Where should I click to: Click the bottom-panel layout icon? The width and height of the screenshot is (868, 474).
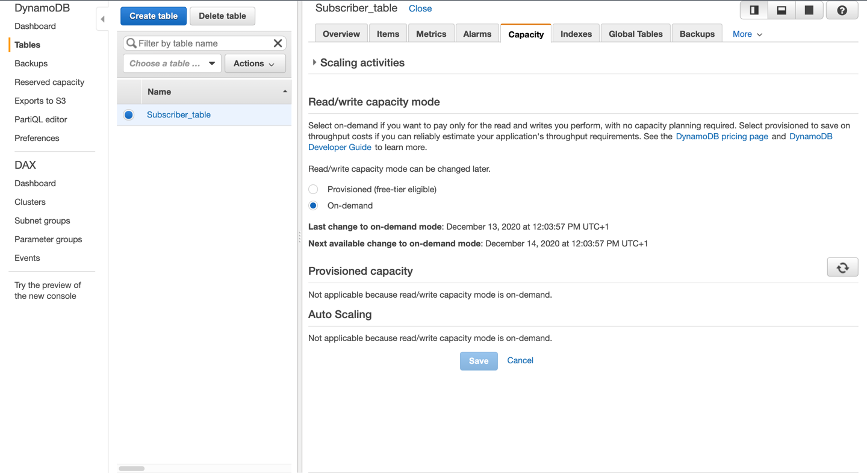tap(781, 10)
